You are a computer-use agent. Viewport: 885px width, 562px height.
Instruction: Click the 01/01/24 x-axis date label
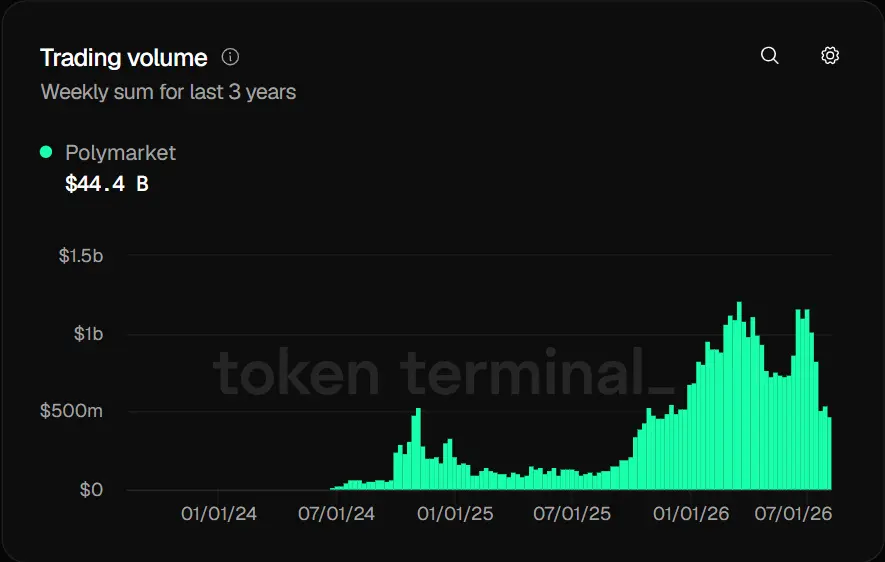[219, 513]
